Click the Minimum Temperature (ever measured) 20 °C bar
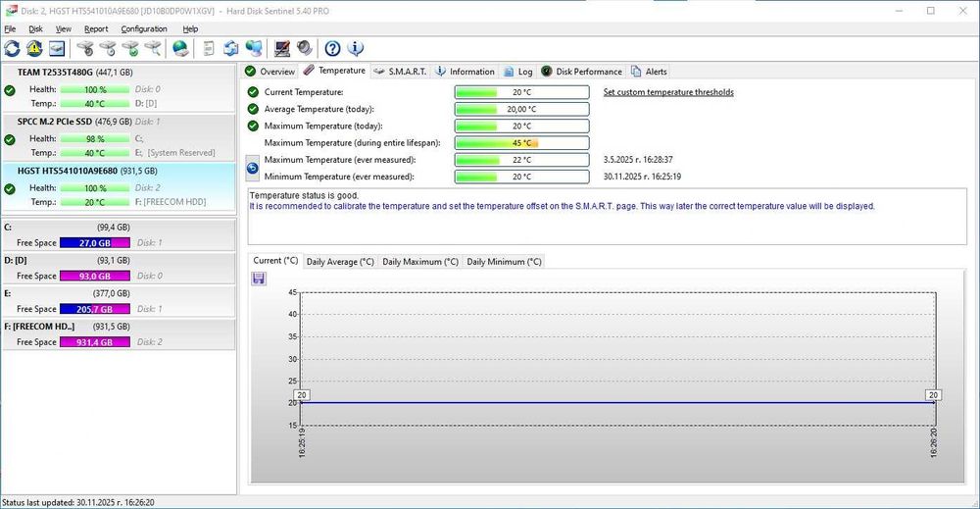980x509 pixels. click(522, 177)
